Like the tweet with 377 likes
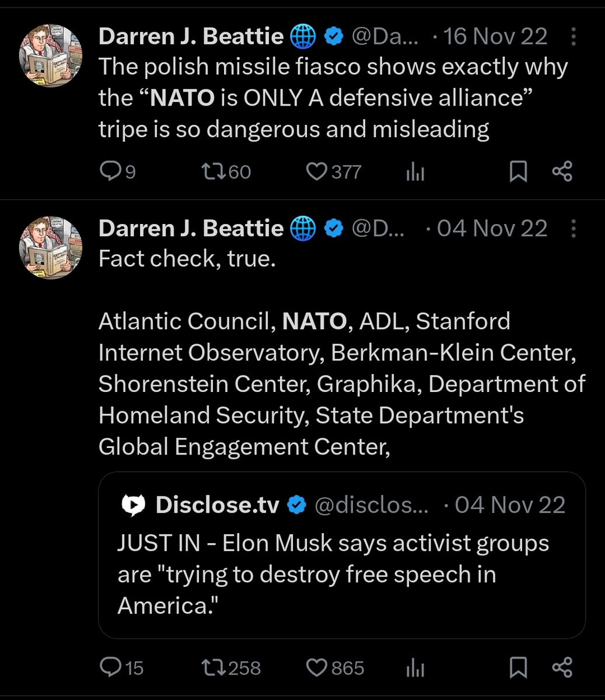 pyautogui.click(x=316, y=171)
